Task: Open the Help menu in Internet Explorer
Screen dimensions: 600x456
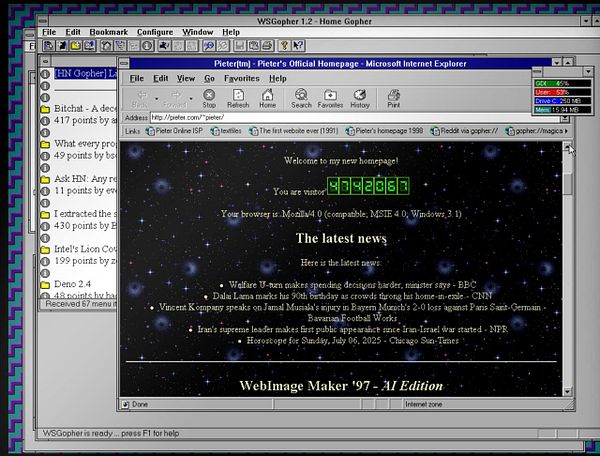Action: click(x=277, y=78)
